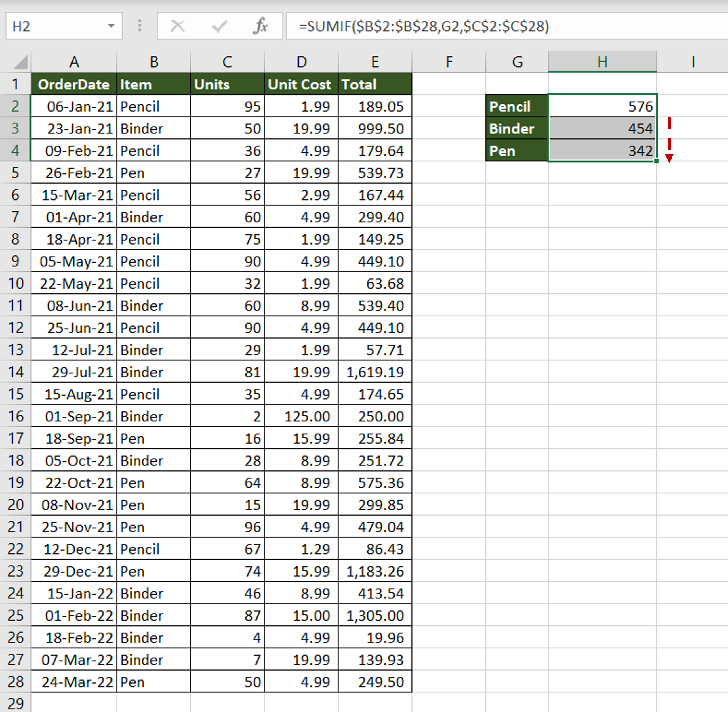
Task: Select row 14 header
Action: click(15, 372)
